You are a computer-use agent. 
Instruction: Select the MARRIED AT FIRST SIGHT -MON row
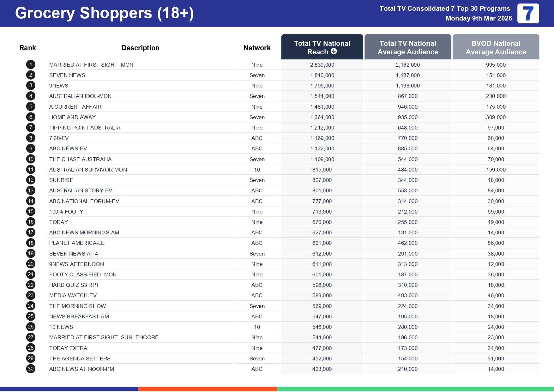point(91,65)
